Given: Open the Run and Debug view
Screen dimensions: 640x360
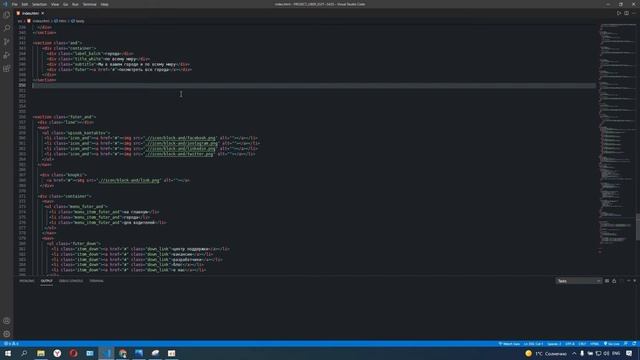Looking at the screenshot, I should click(7, 55).
